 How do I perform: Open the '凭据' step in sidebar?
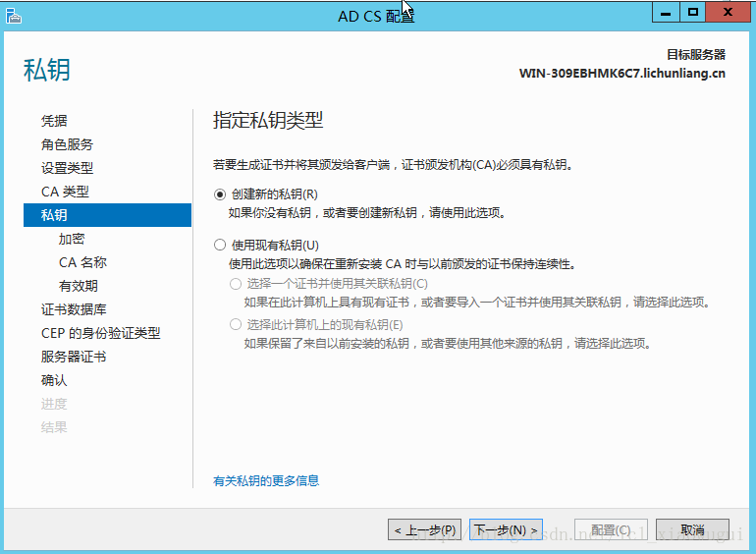coord(54,121)
